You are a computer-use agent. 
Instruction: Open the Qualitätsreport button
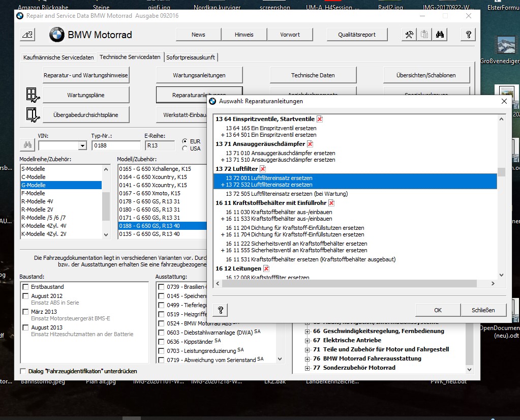[357, 35]
